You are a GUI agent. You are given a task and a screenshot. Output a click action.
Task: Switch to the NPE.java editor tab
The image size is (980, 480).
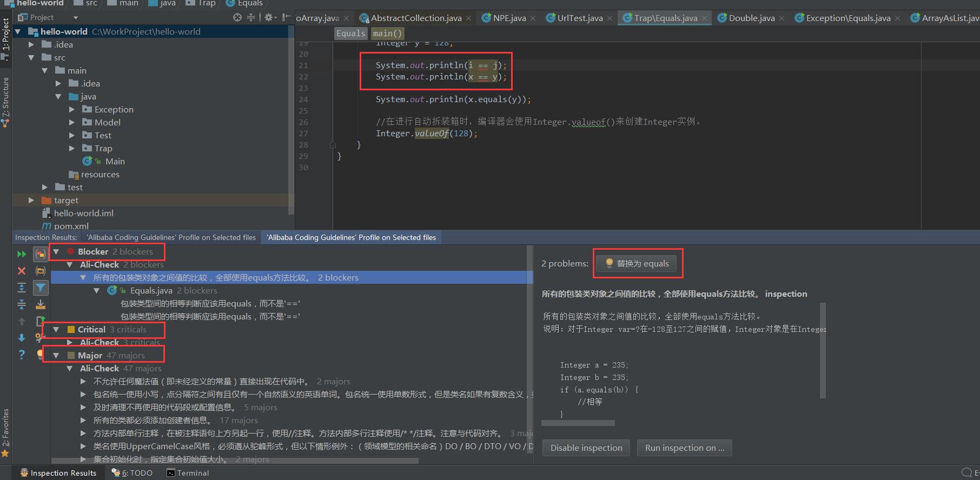pyautogui.click(x=509, y=18)
